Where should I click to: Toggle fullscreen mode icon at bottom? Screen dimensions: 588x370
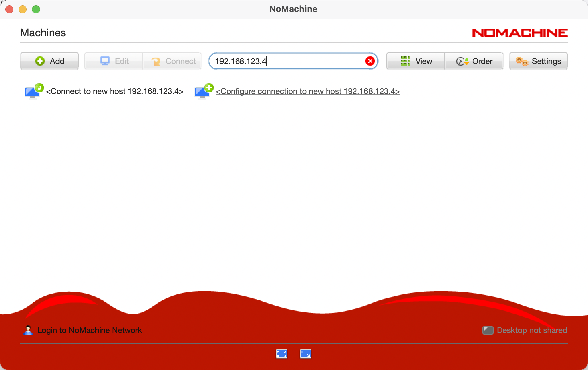[282, 354]
